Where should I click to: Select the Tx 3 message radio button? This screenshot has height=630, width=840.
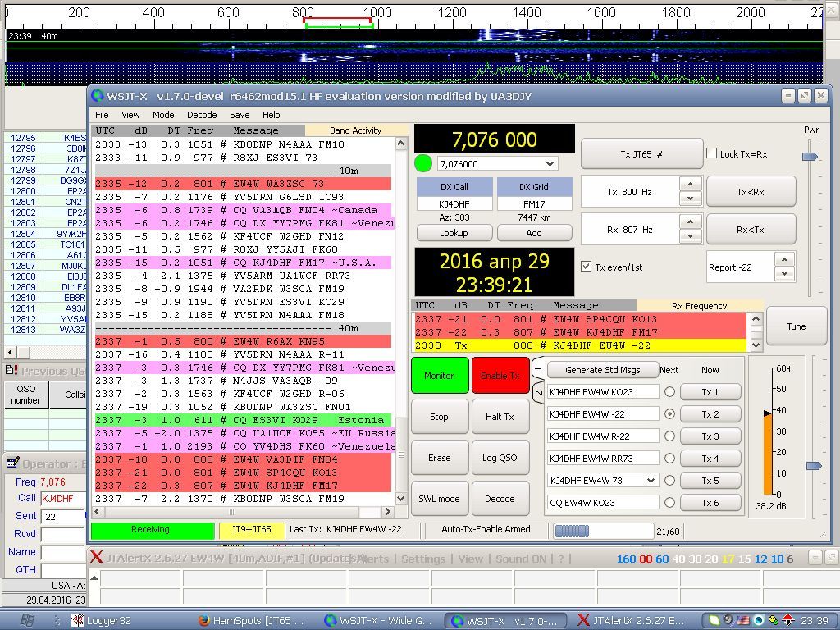pos(669,436)
